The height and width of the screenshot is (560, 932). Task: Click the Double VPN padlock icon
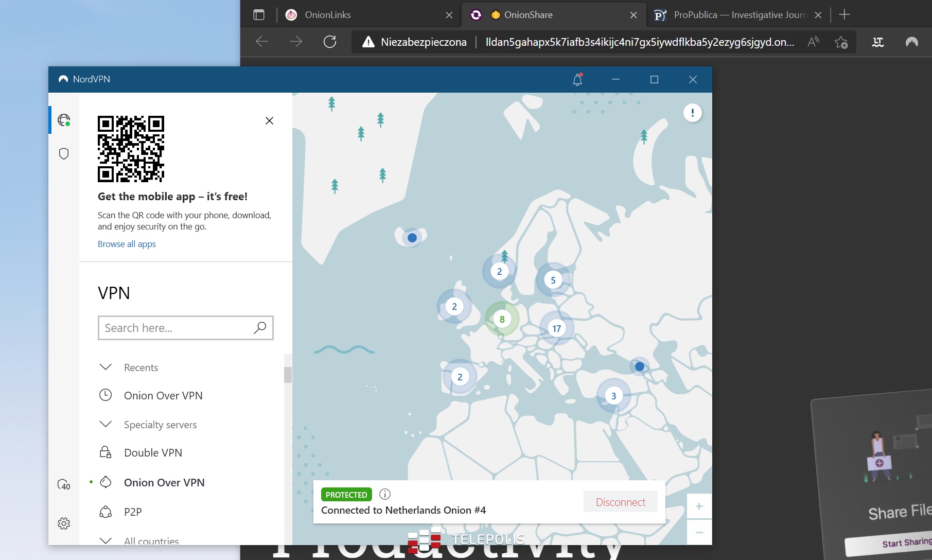point(105,452)
